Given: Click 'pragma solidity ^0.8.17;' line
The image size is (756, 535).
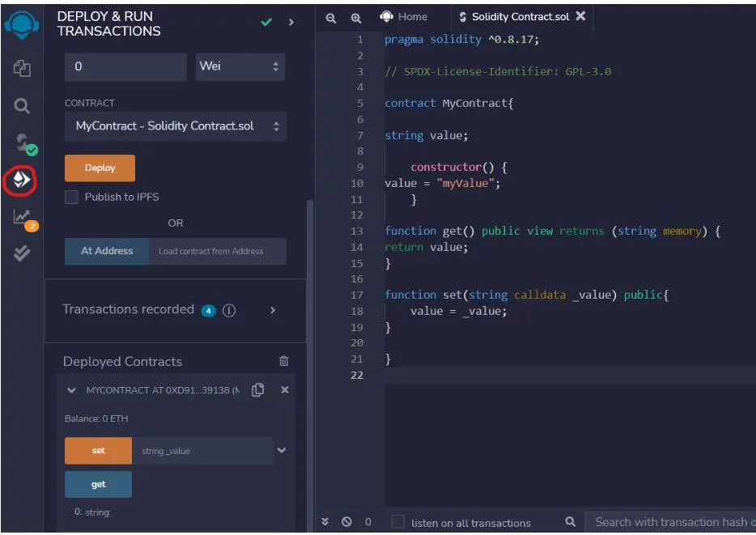Looking at the screenshot, I should click(x=462, y=40).
